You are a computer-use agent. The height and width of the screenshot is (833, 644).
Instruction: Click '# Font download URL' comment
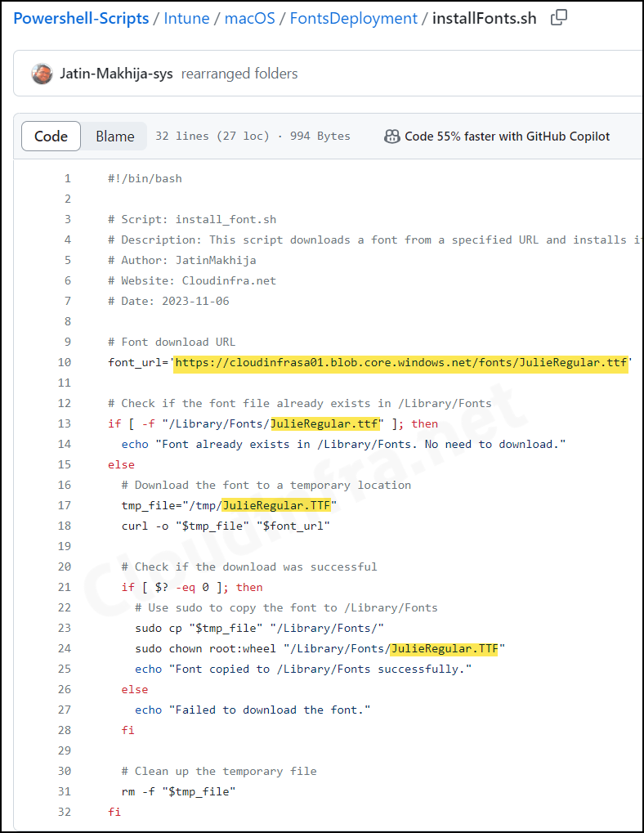coord(172,343)
